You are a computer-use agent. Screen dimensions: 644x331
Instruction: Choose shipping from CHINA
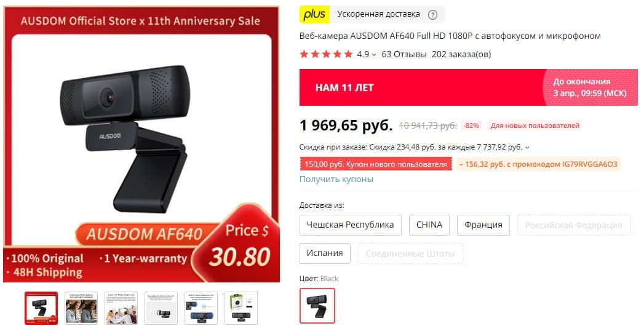point(429,225)
